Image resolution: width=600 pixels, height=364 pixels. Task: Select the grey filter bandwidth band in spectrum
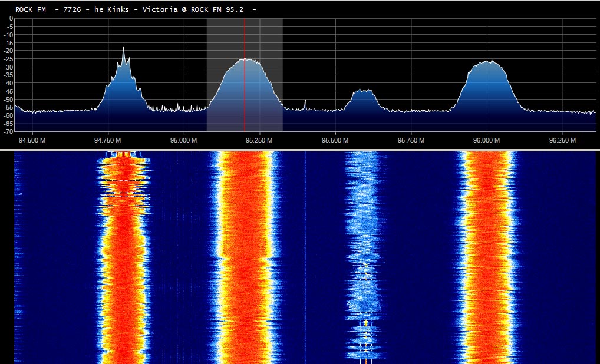[x=245, y=75]
